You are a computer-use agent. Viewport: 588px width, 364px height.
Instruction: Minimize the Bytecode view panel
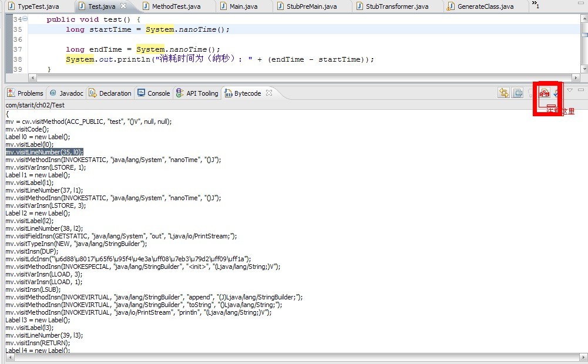[x=581, y=90]
